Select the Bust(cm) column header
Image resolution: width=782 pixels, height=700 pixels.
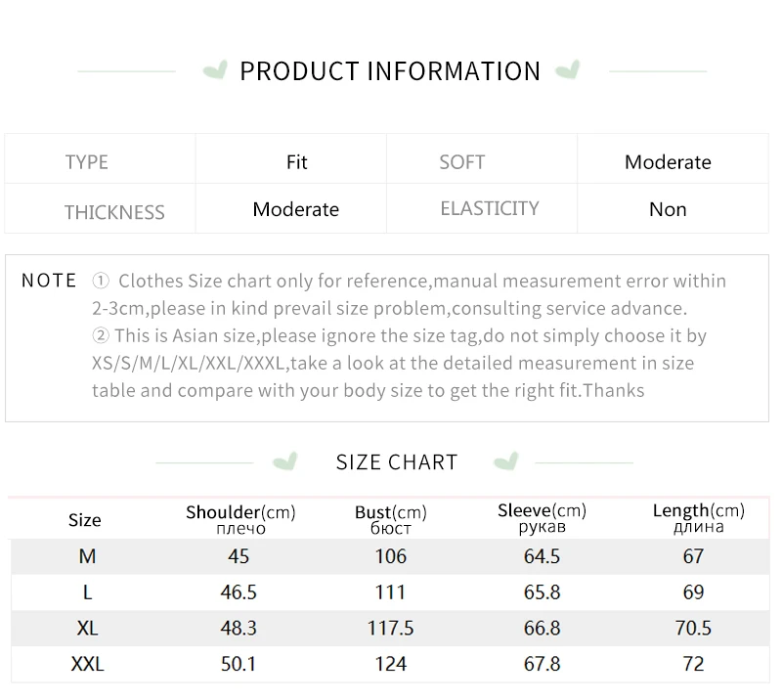click(391, 518)
